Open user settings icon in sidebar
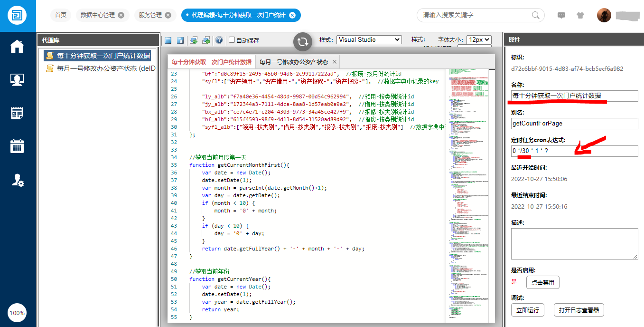 pos(17,180)
